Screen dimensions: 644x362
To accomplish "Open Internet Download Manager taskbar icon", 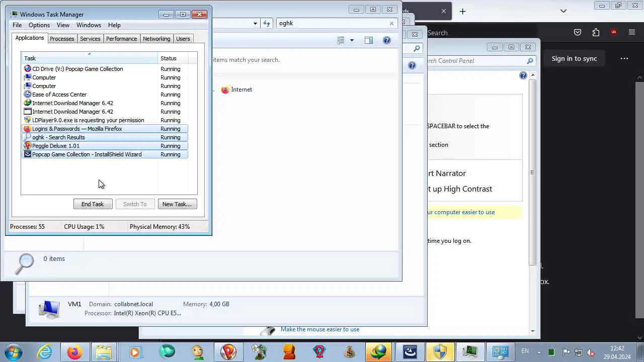I will pos(379,351).
